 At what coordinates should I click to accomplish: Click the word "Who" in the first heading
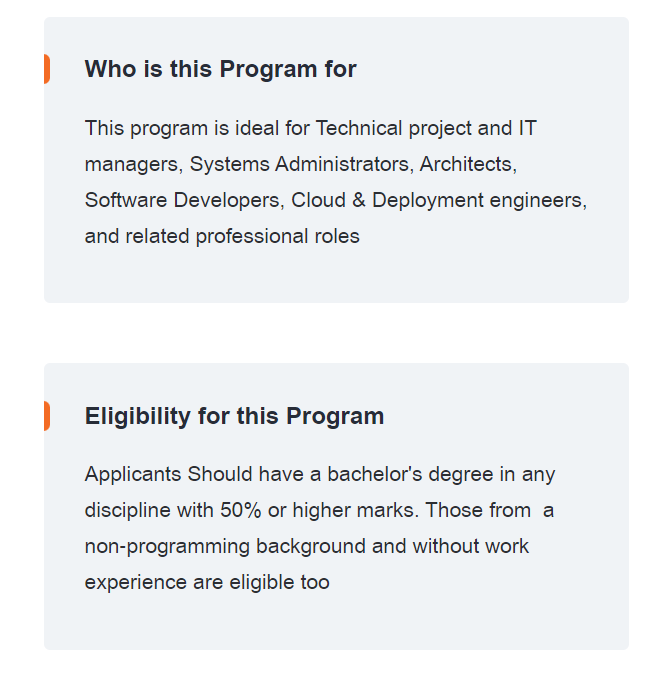(x=110, y=69)
